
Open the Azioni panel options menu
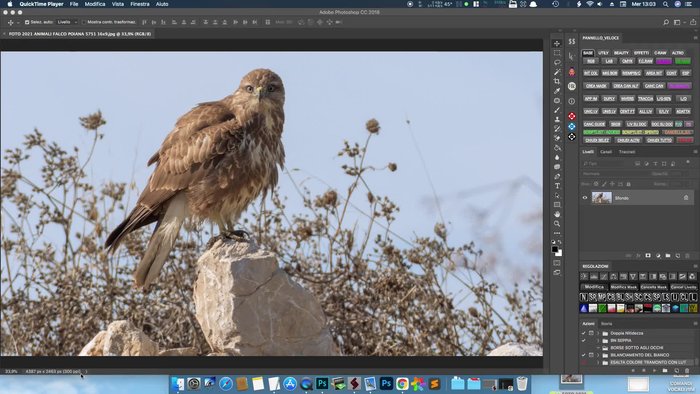695,323
